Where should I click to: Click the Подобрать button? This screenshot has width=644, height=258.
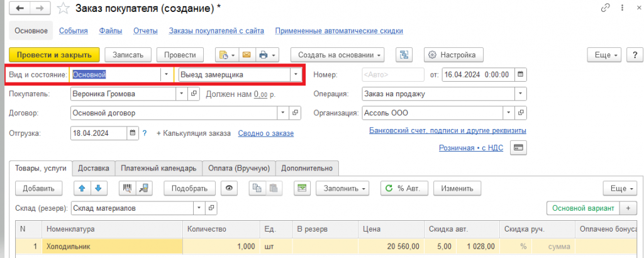click(x=189, y=189)
